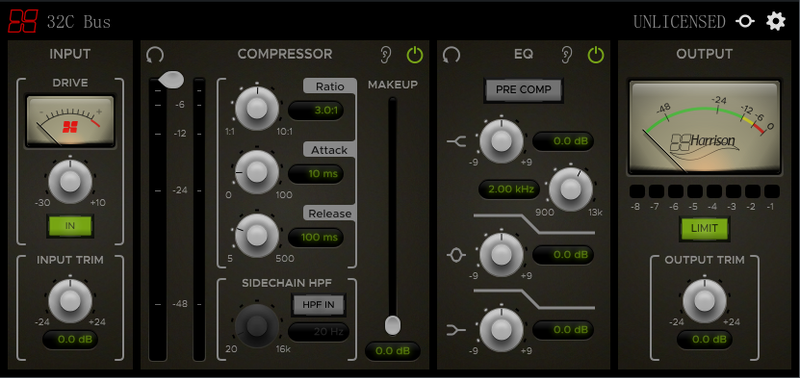
Task: Toggle the output LIMIT button
Action: click(x=704, y=229)
